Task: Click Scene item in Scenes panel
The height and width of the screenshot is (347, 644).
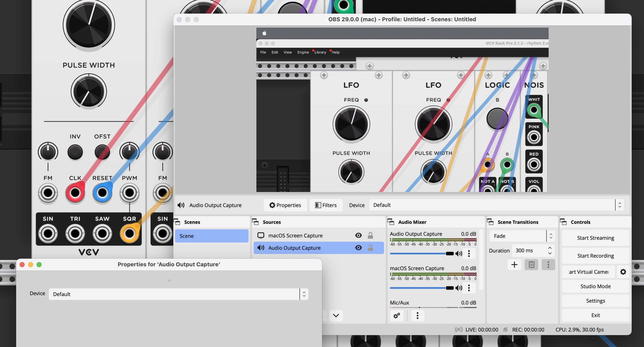Action: (211, 235)
